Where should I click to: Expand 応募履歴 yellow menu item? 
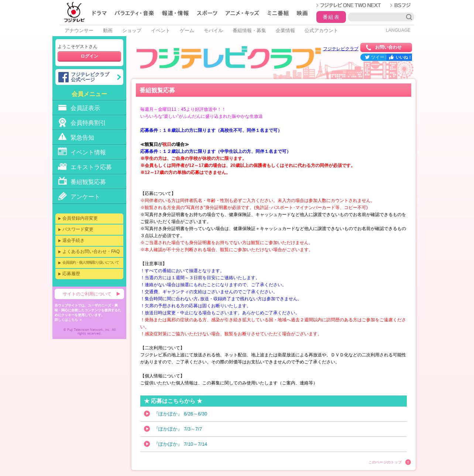click(89, 274)
